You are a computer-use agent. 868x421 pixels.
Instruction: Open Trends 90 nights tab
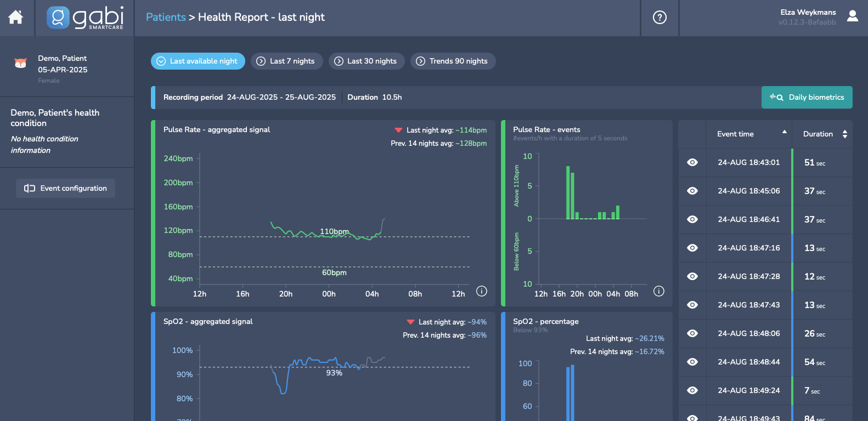pyautogui.click(x=453, y=61)
